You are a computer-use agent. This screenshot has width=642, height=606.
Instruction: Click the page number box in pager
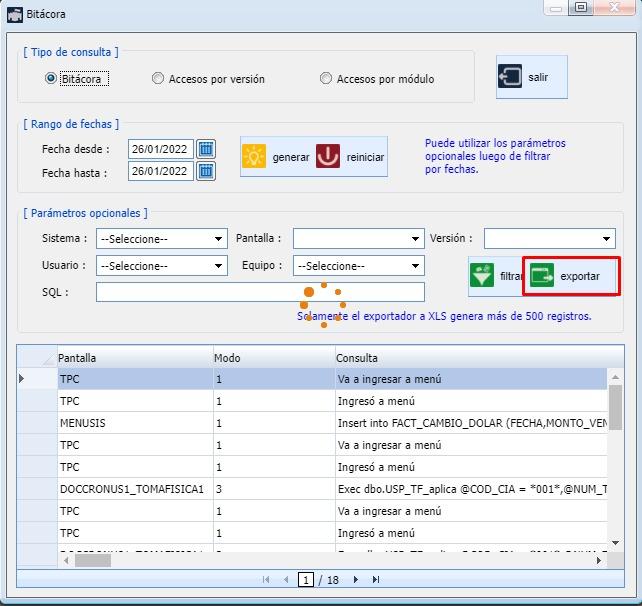305,580
